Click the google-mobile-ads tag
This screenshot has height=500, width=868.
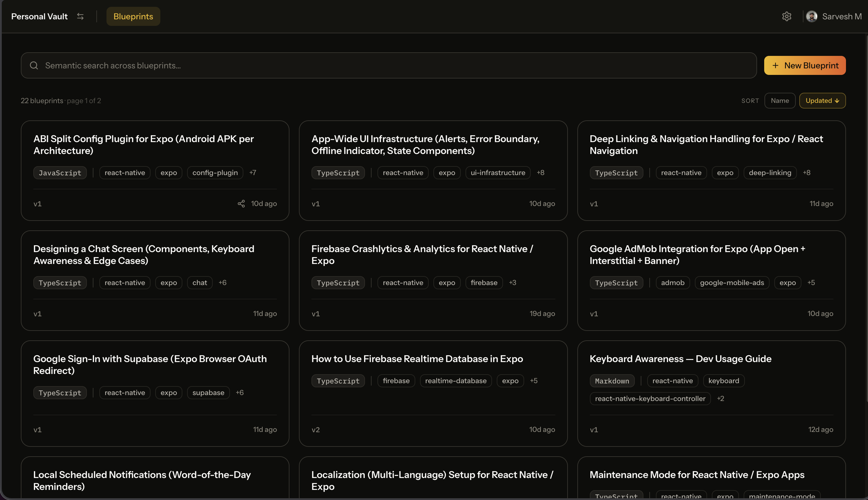coord(732,283)
